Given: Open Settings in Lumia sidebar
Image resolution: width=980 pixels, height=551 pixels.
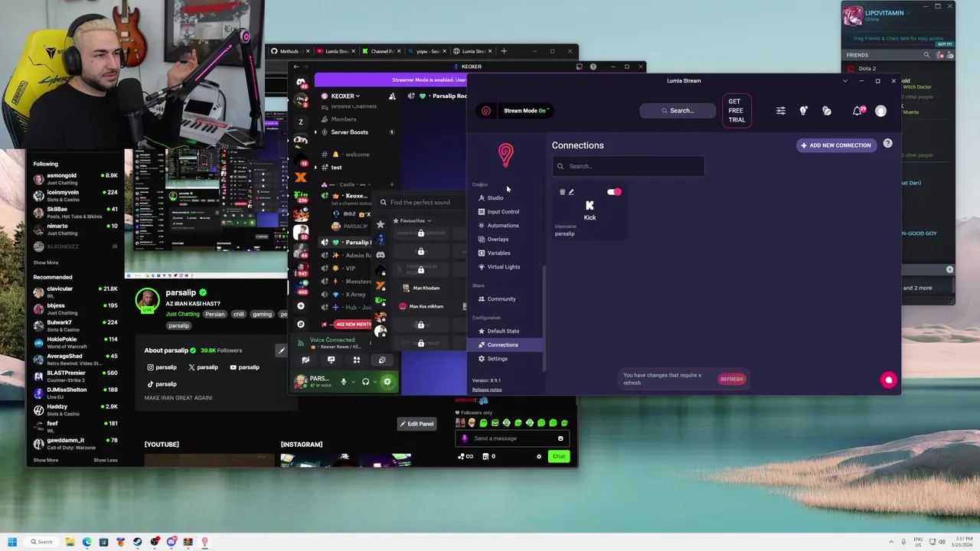Looking at the screenshot, I should click(x=505, y=359).
